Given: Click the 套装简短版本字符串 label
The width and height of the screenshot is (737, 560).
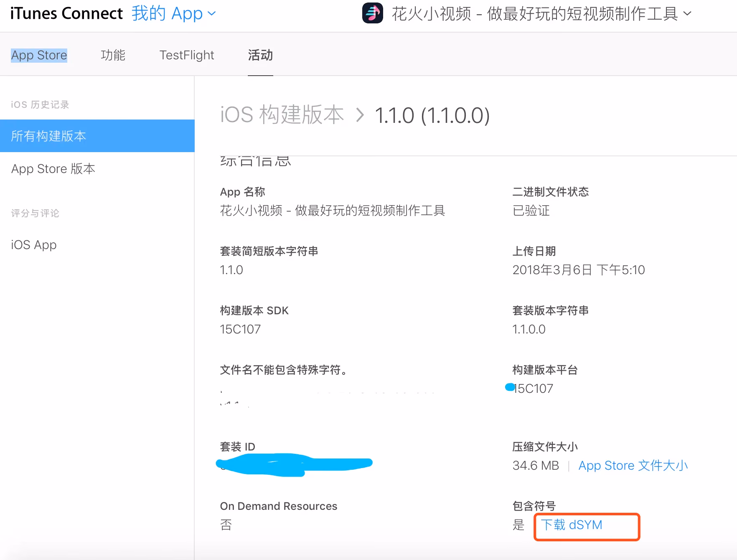Looking at the screenshot, I should 269,251.
